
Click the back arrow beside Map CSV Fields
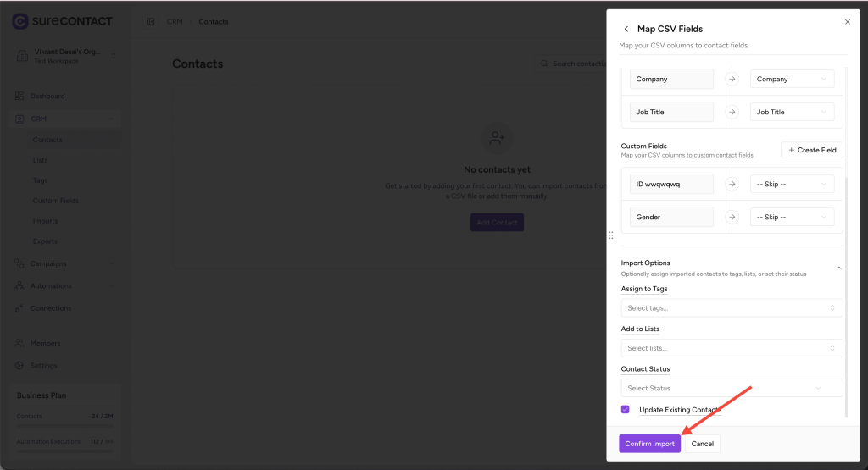tap(626, 29)
